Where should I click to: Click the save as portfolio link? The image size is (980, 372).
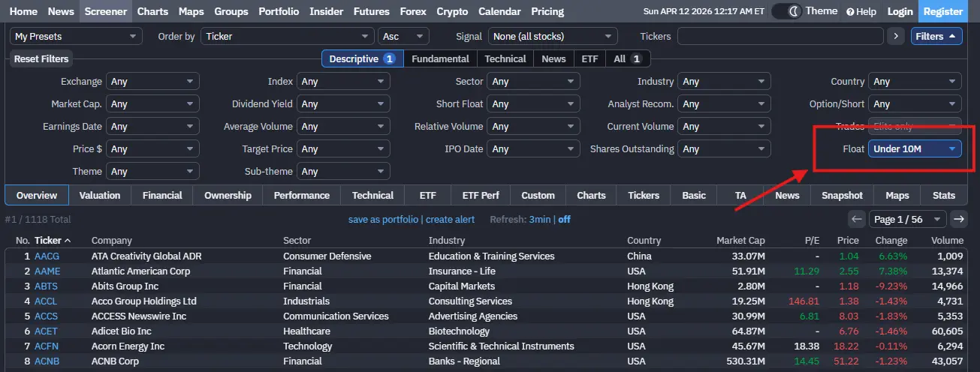click(x=383, y=219)
